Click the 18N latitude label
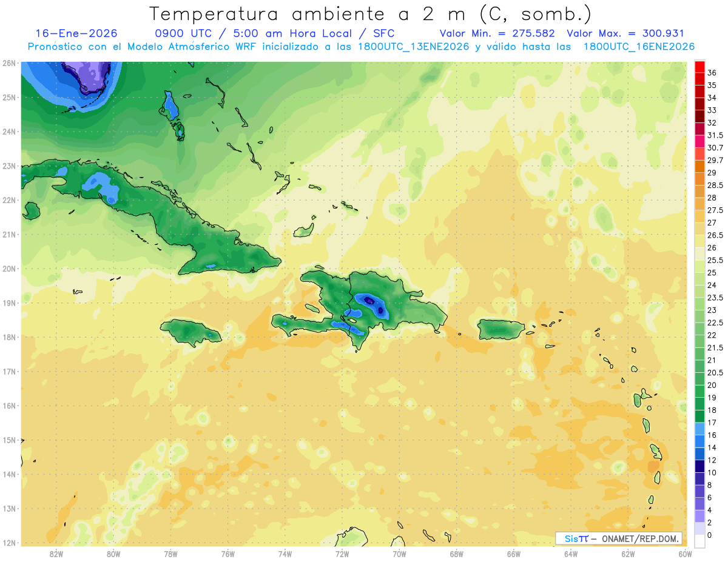Screen dimensions: 728x562 pos(8,337)
